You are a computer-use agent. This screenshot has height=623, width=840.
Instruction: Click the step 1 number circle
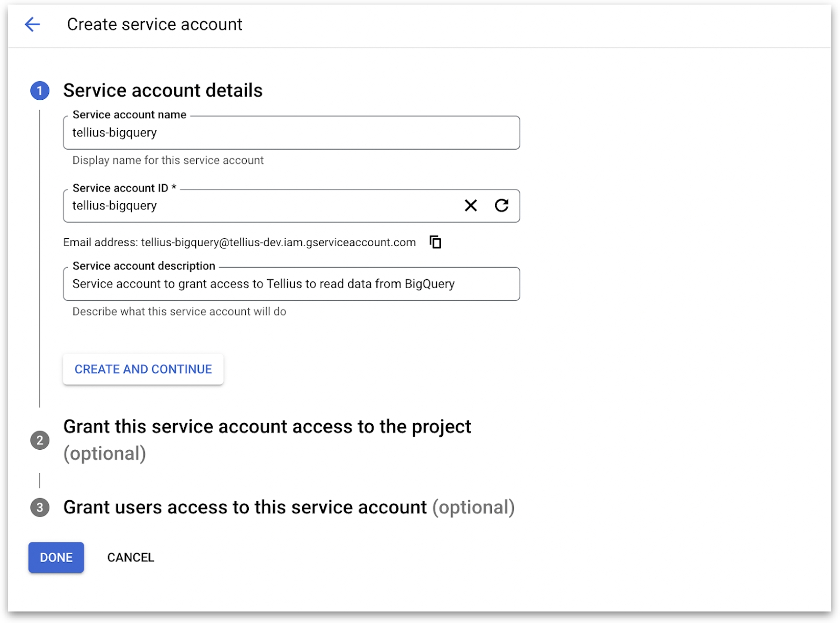tap(40, 91)
